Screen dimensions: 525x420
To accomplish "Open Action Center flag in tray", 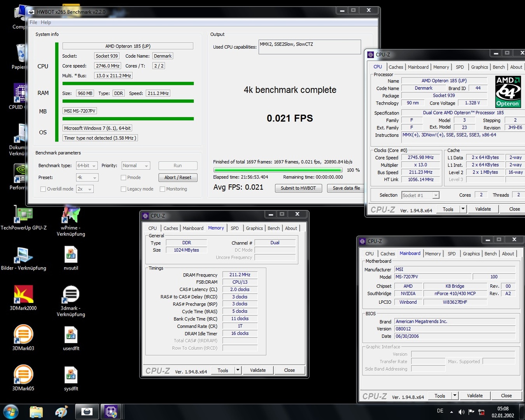I will click(x=471, y=412).
